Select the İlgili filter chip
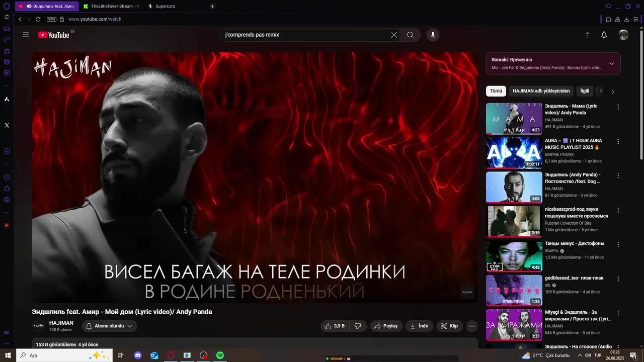This screenshot has width=644, height=362. tap(585, 91)
